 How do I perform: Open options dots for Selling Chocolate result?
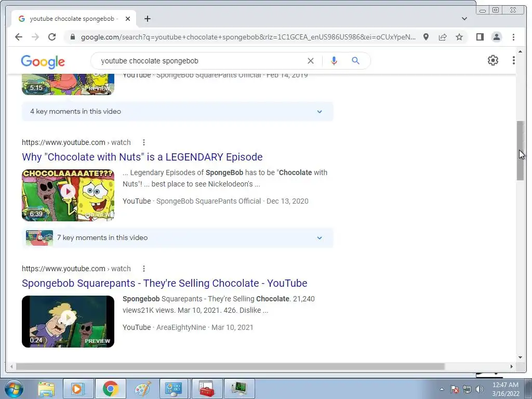144,269
